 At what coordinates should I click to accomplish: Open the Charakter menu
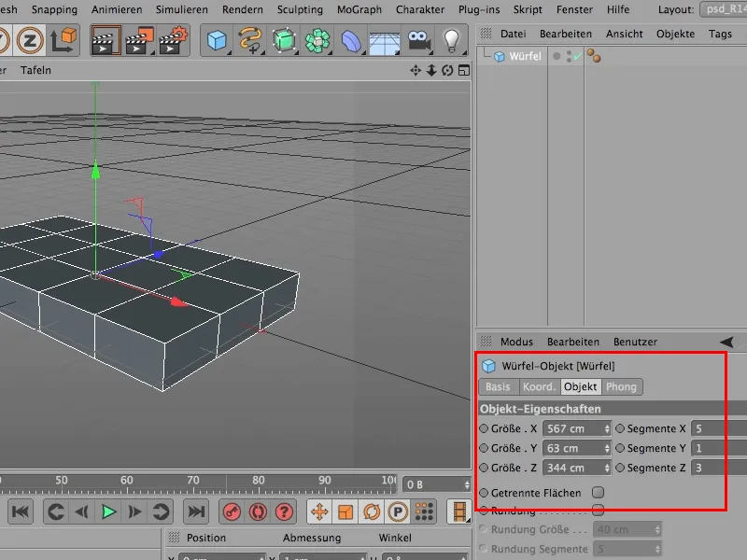(419, 9)
